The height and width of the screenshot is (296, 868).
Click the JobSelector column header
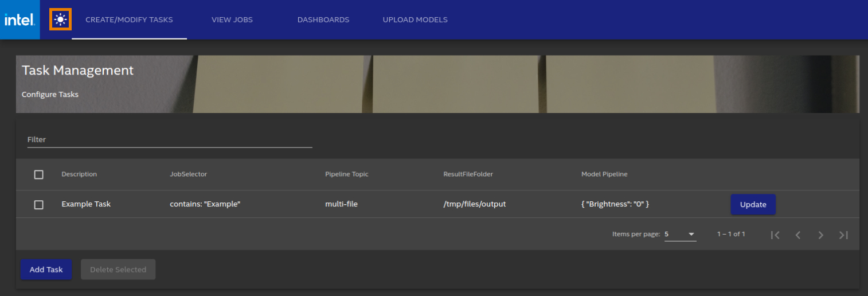coord(189,174)
